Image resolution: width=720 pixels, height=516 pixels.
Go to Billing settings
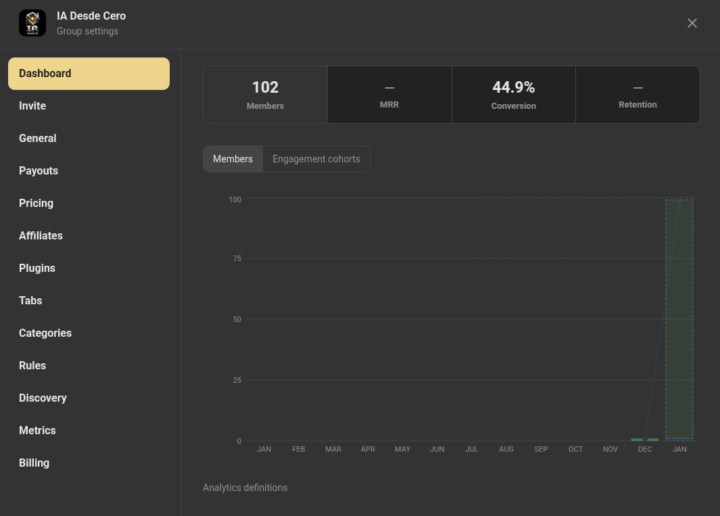click(x=34, y=463)
